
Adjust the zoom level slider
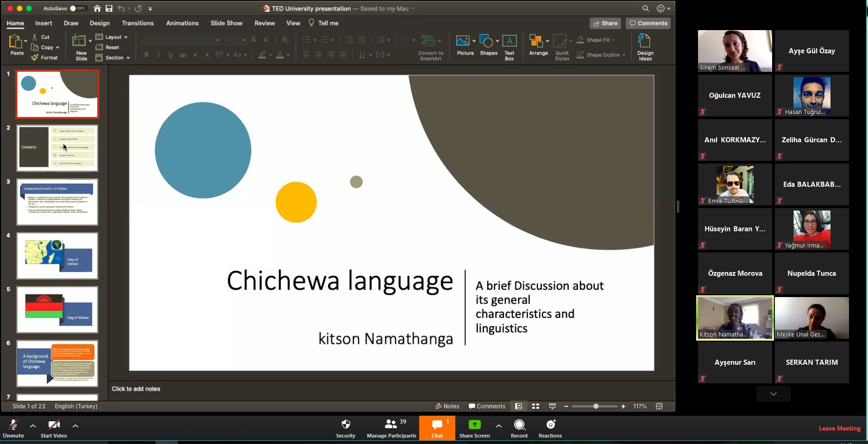click(596, 406)
